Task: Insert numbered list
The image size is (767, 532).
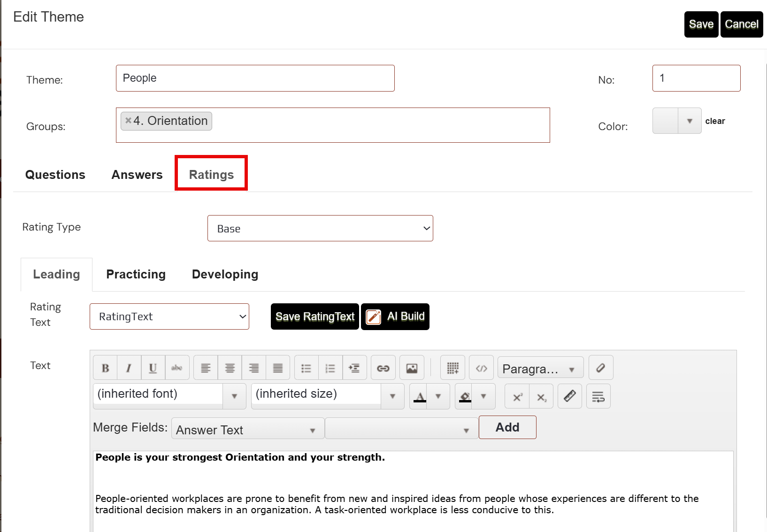Action: pyautogui.click(x=330, y=368)
